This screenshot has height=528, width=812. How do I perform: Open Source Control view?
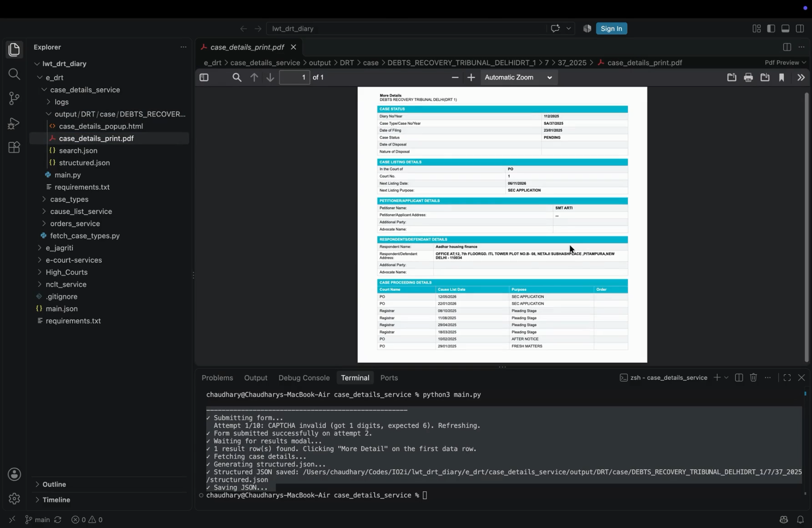coord(14,98)
